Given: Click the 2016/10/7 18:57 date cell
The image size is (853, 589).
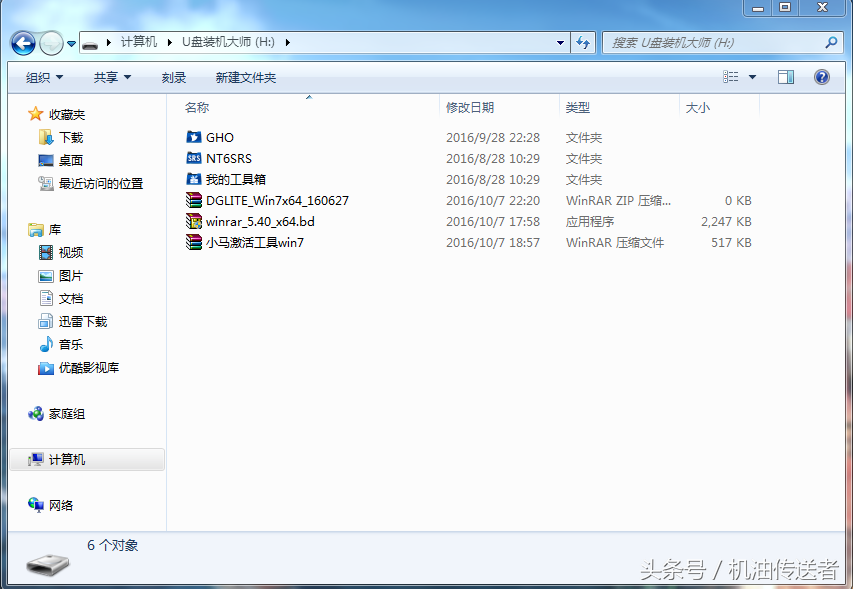Looking at the screenshot, I should (493, 243).
